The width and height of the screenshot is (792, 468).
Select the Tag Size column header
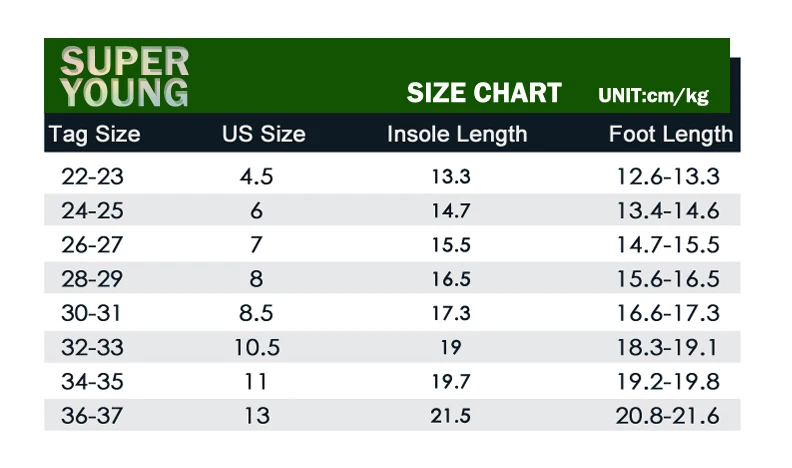94,134
